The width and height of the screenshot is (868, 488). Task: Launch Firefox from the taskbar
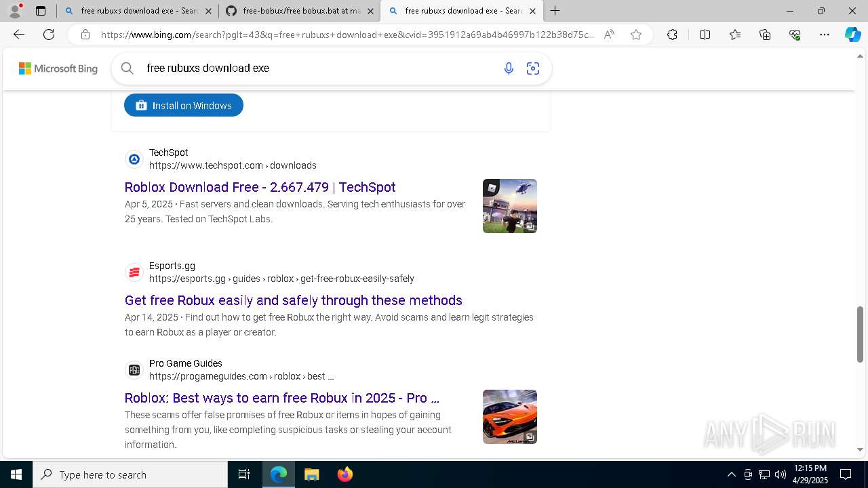pyautogui.click(x=344, y=474)
